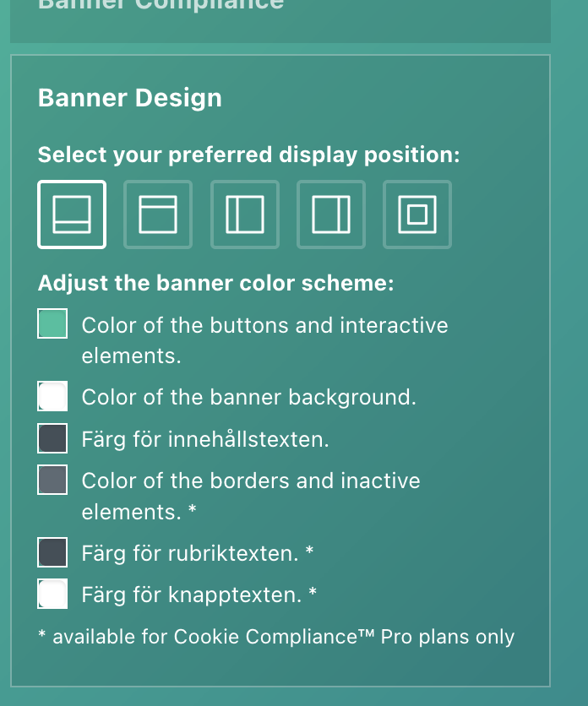Open the rubriktexten color swatch
This screenshot has height=706, width=588.
[x=52, y=553]
